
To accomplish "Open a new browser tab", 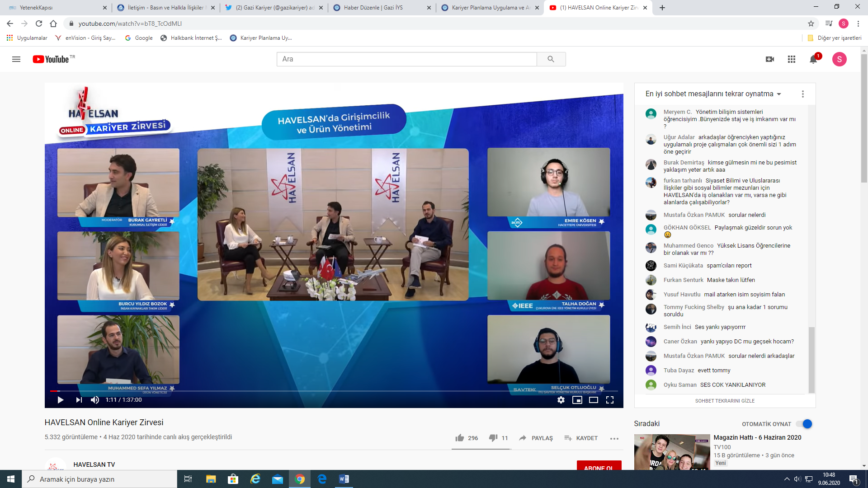I will tap(662, 8).
